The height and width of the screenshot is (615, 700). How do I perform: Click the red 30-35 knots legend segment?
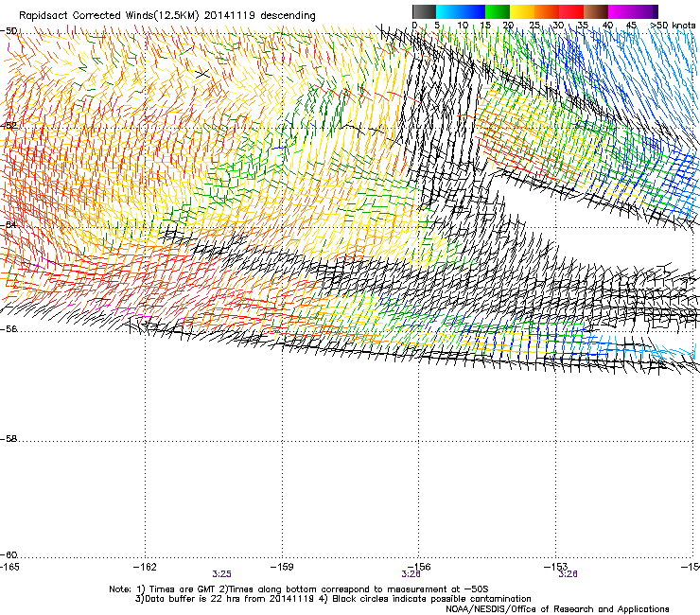click(571, 11)
